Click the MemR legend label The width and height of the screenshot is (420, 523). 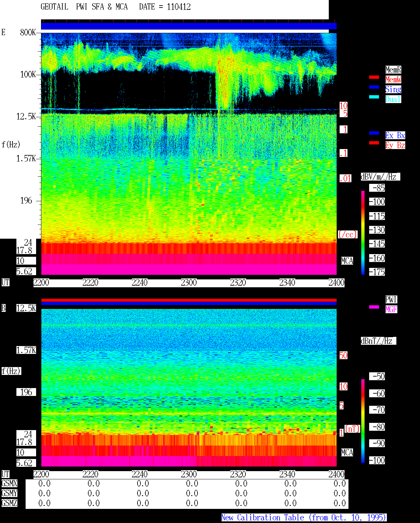click(x=393, y=70)
